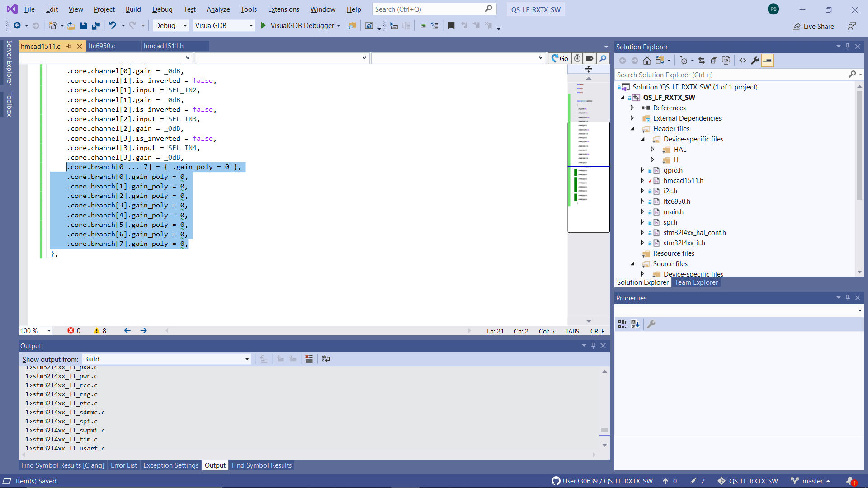Collapse All in Solution Explorer
The height and width of the screenshot is (488, 868).
(x=714, y=60)
